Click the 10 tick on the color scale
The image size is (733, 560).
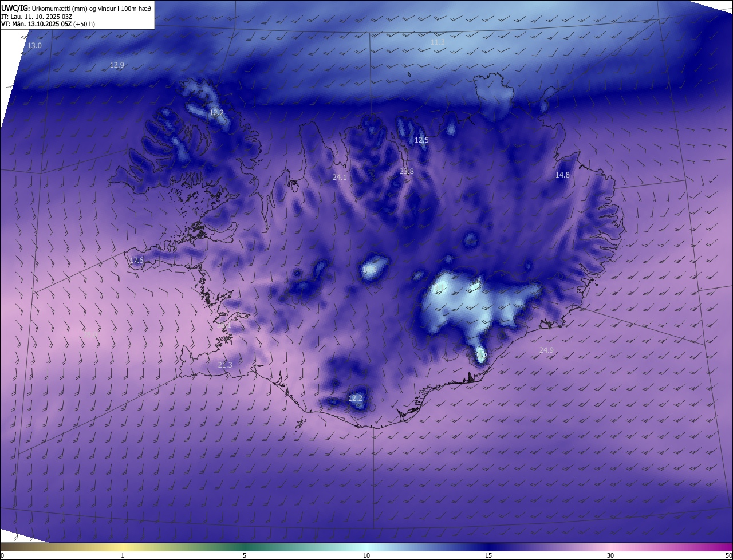point(366,555)
